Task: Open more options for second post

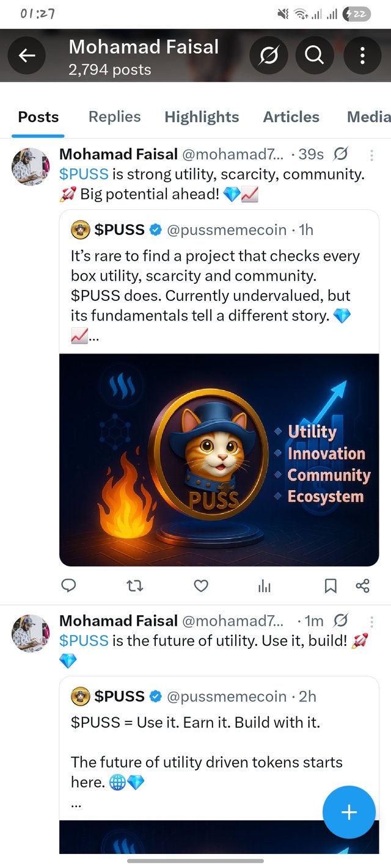Action: tap(373, 621)
